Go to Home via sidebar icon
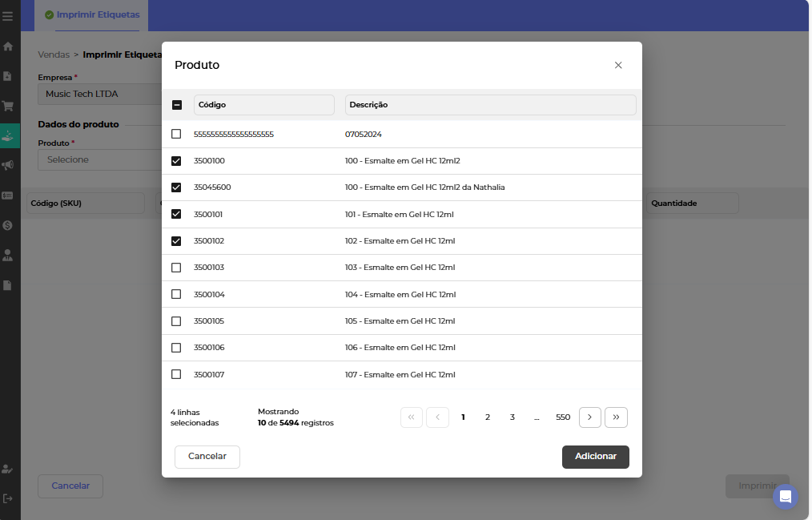The height and width of the screenshot is (520, 812). click(8, 46)
